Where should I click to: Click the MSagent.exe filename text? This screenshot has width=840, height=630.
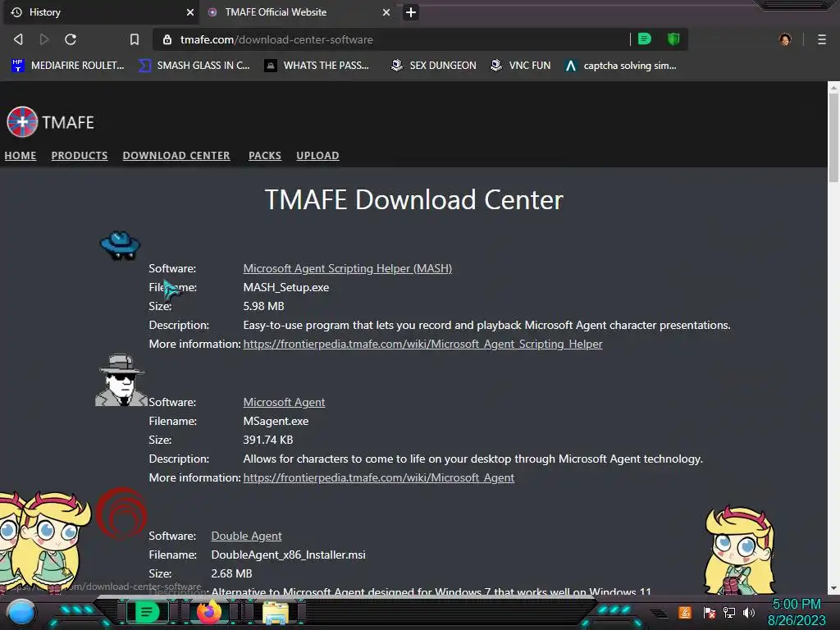coord(276,421)
